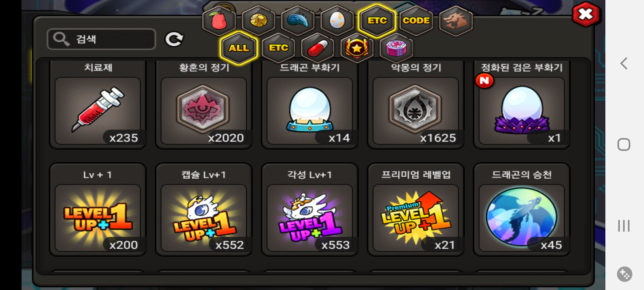Image resolution: width=644 pixels, height=290 pixels.
Task: Filter by star medal badge icon
Action: tap(357, 48)
